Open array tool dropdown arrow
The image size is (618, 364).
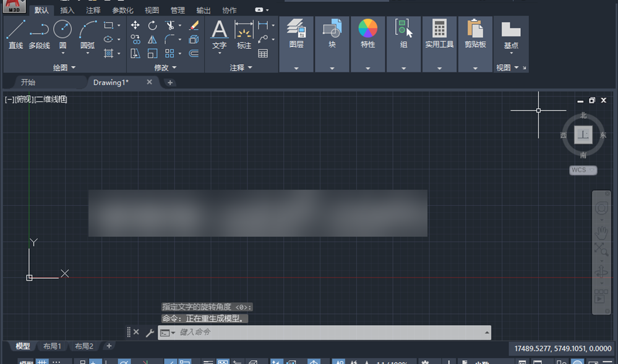[180, 53]
